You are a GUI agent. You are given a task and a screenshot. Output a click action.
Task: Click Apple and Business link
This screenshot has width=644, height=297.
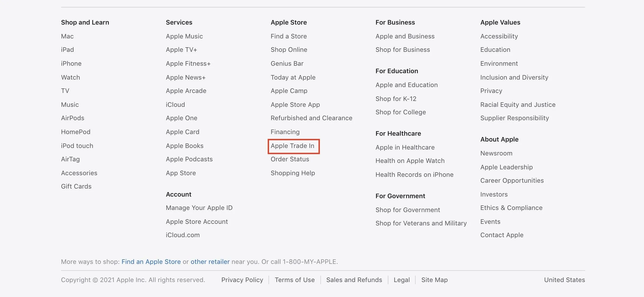pyautogui.click(x=405, y=36)
